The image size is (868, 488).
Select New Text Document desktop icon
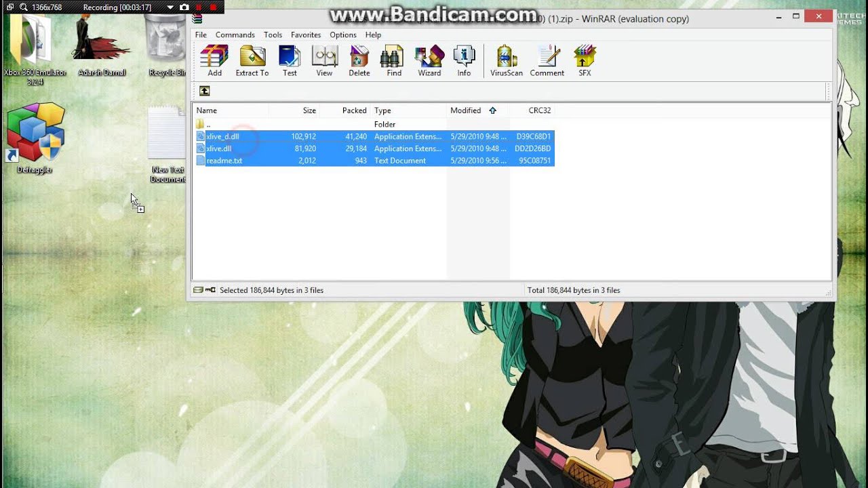tap(167, 144)
